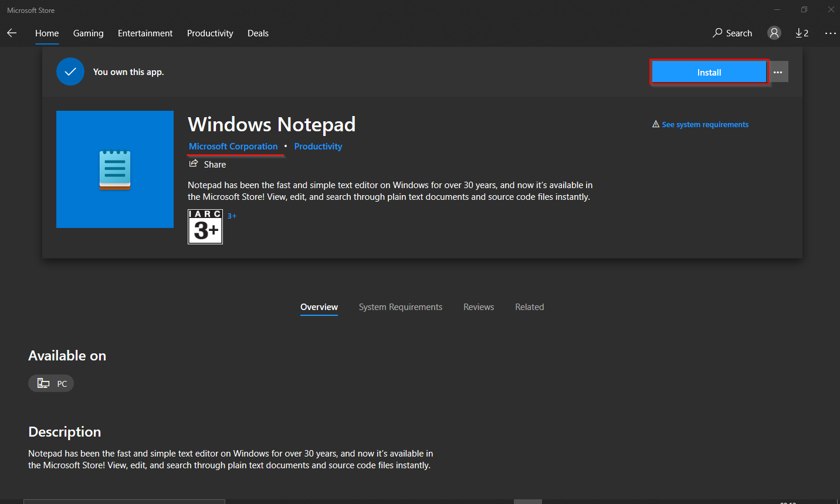
Task: Click the IARC 3+ rating badge
Action: click(x=205, y=227)
